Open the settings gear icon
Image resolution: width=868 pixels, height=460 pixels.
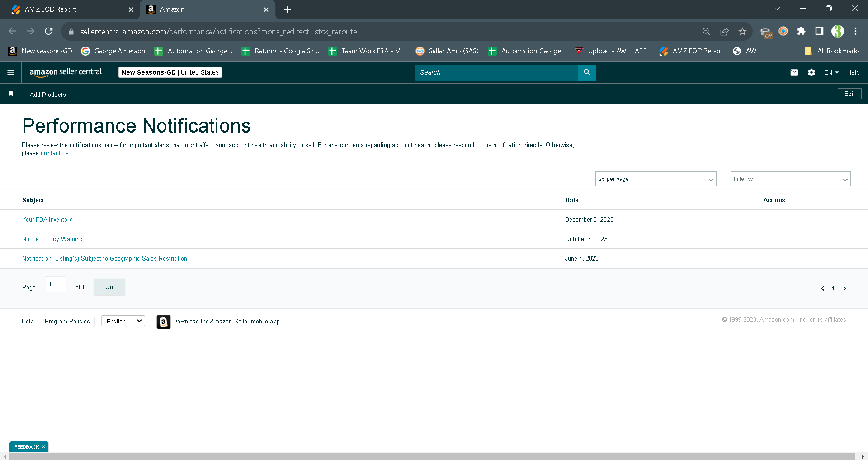(811, 72)
